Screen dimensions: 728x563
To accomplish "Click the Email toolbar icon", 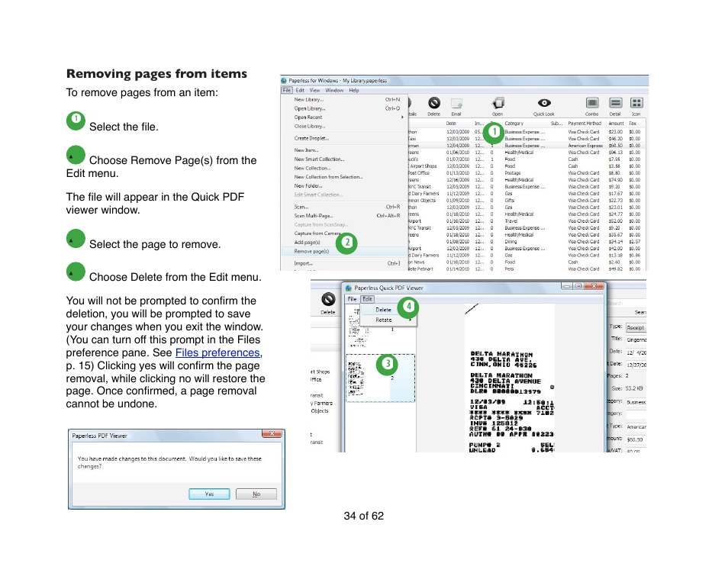I will (x=456, y=103).
